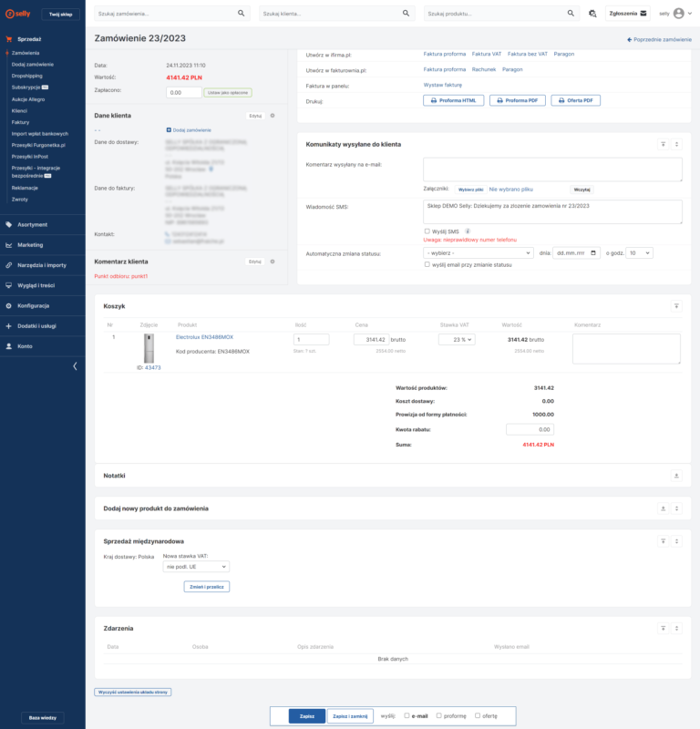Enable the Wyślij SMS checkbox

[x=427, y=231]
